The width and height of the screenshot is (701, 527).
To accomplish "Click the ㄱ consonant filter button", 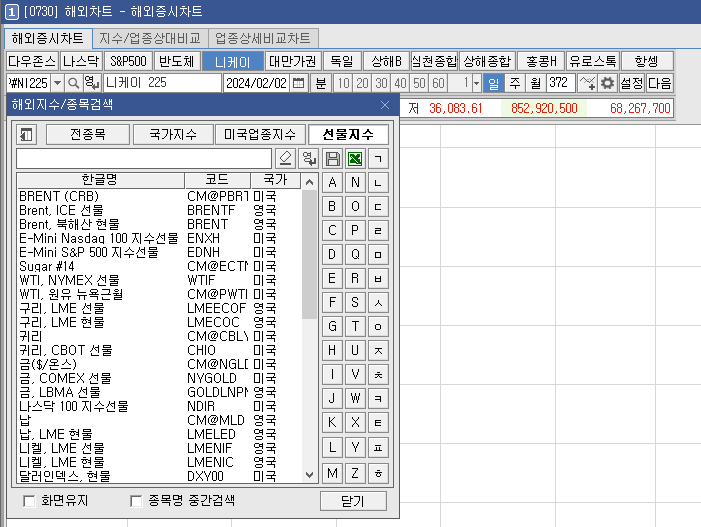I will coord(378,159).
